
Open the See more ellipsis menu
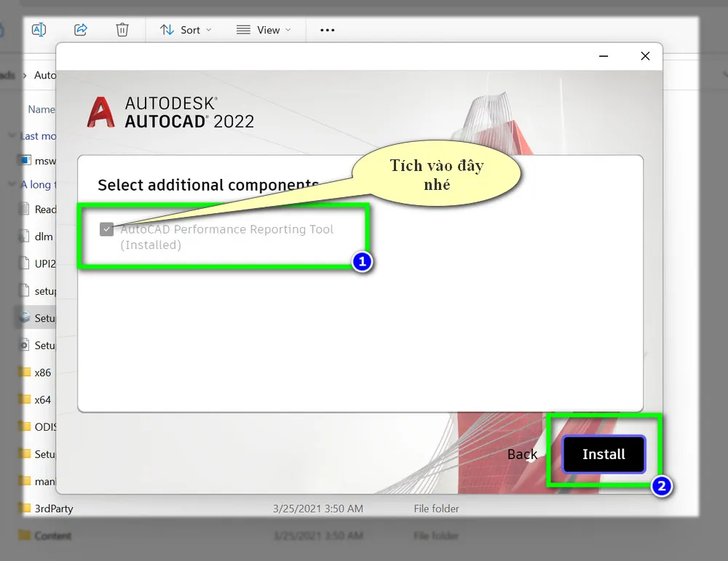[328, 30]
